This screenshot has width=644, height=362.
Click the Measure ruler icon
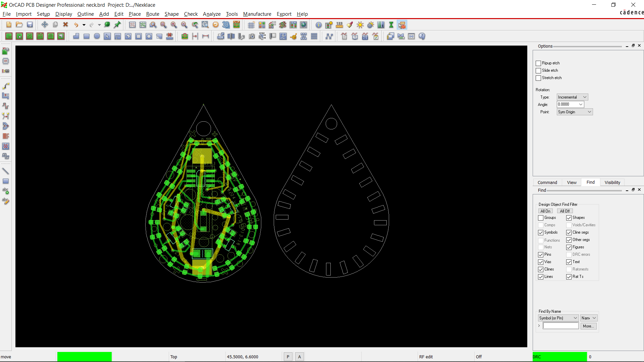click(339, 25)
